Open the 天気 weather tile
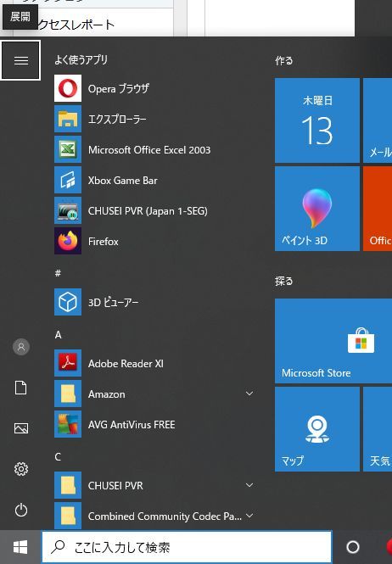Image resolution: width=392 pixels, height=564 pixels. (x=378, y=429)
